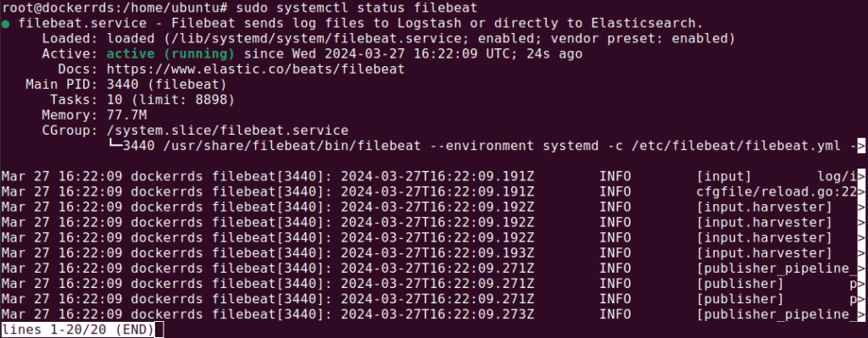This screenshot has width=868, height=338.
Task: Click the tree branch symbol before 3440
Action: pyautogui.click(x=114, y=146)
